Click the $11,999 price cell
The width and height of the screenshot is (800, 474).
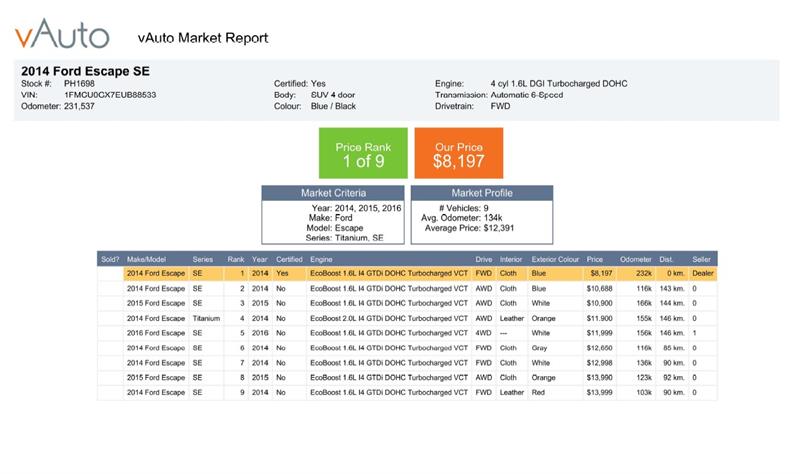point(599,333)
